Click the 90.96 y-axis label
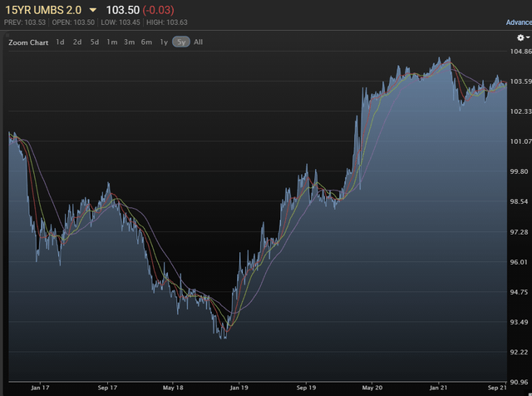532x396 pixels. point(519,382)
